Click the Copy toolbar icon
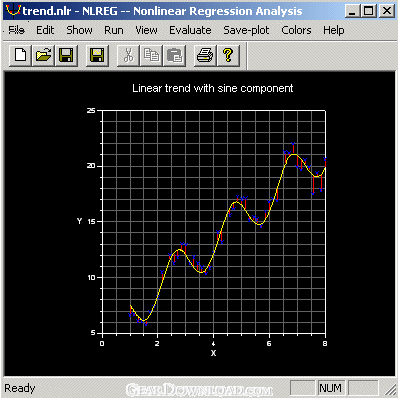 coord(151,55)
